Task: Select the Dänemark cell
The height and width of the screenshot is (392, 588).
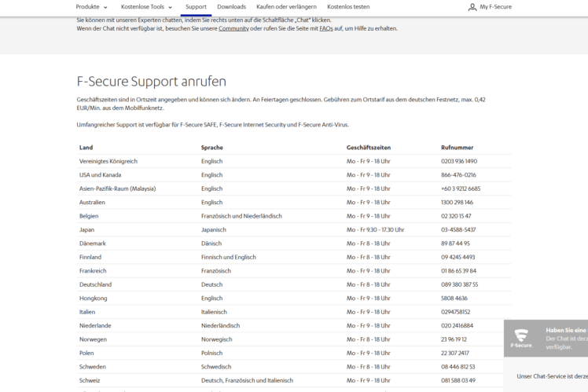Action: [93, 244]
